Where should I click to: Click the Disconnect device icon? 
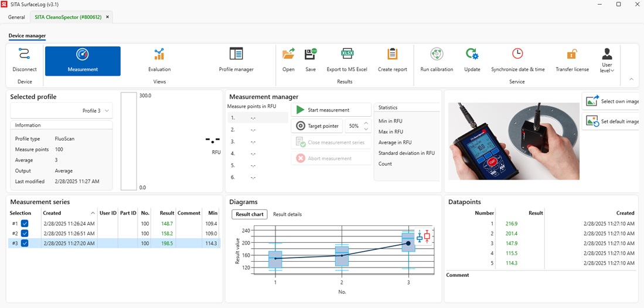(24, 55)
